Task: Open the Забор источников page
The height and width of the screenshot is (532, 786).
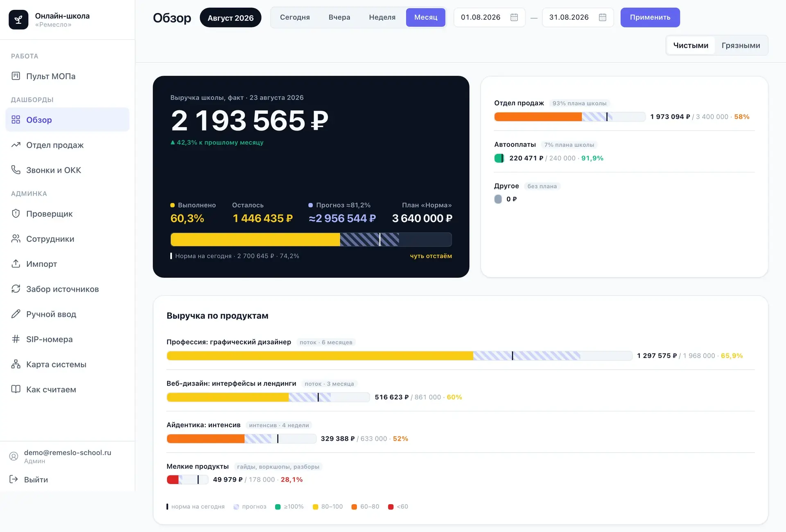Action: 68,289
